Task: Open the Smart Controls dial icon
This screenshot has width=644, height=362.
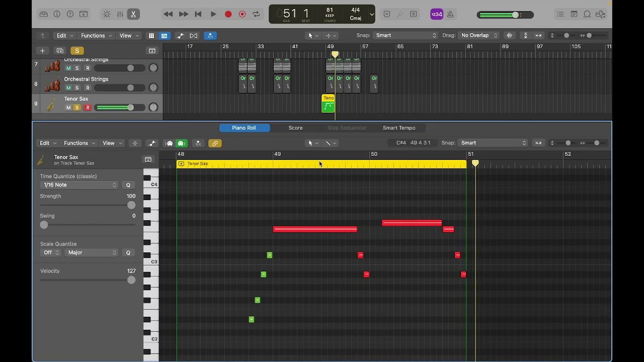Action: 107,14
